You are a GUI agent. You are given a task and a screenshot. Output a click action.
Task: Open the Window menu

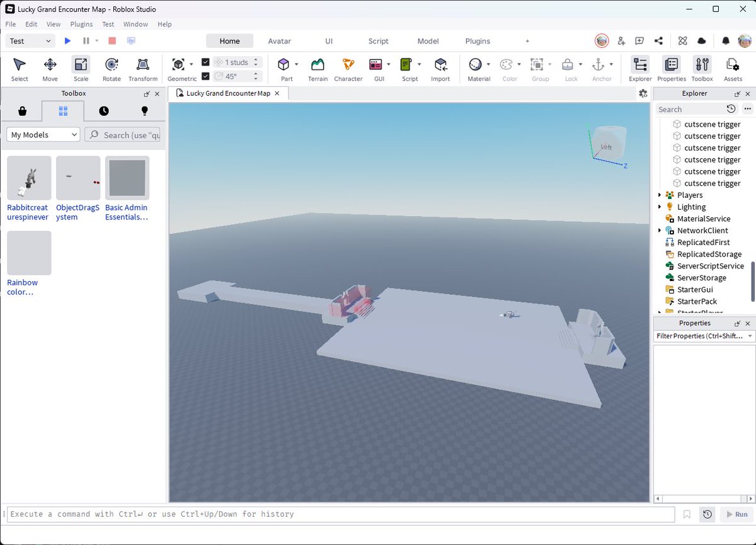[x=135, y=24]
